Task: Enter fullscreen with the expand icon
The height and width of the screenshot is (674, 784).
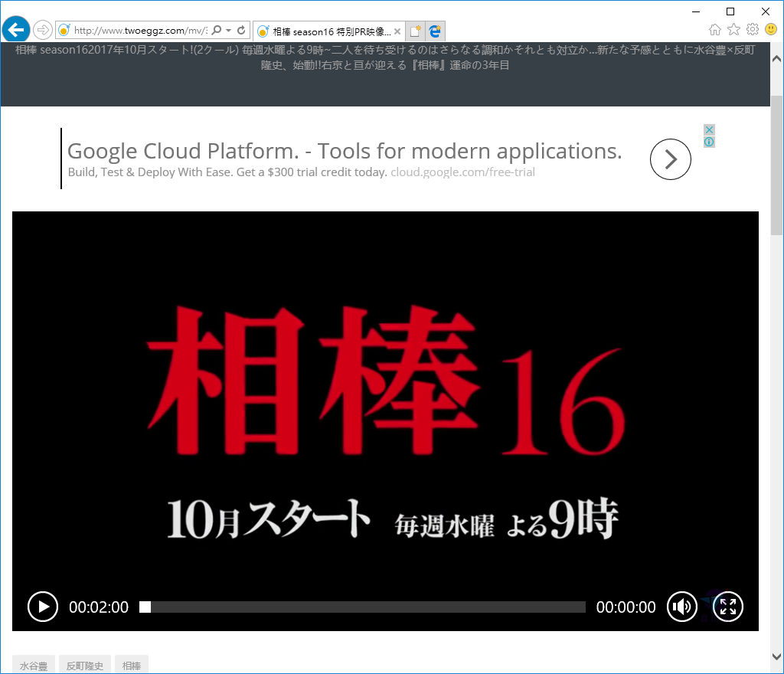Action: tap(728, 607)
